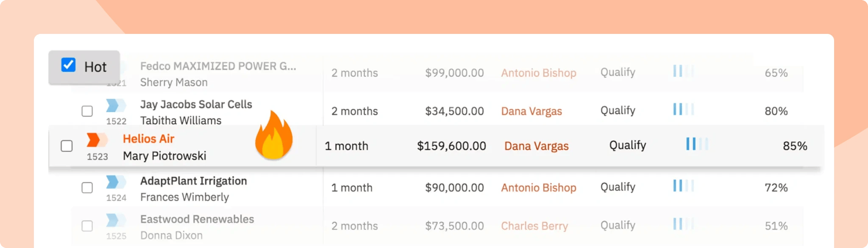868x248 pixels.
Task: Click the blue stage arrow for Eastwood Renewables
Action: coord(115,220)
